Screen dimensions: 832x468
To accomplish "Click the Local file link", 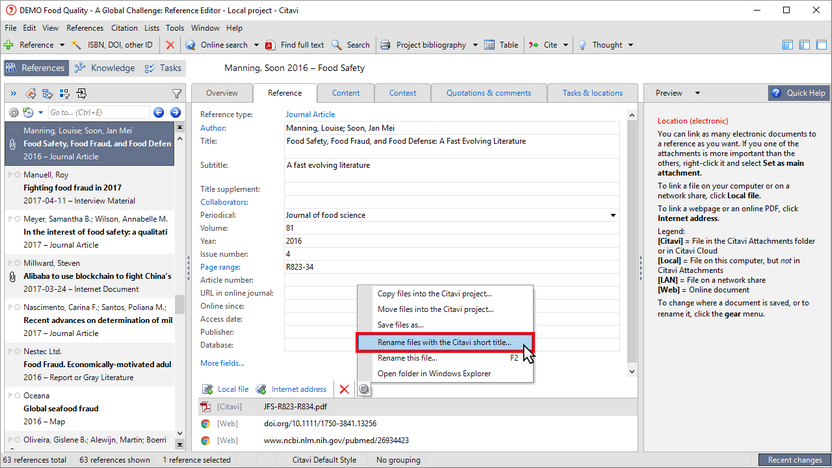I will (233, 389).
